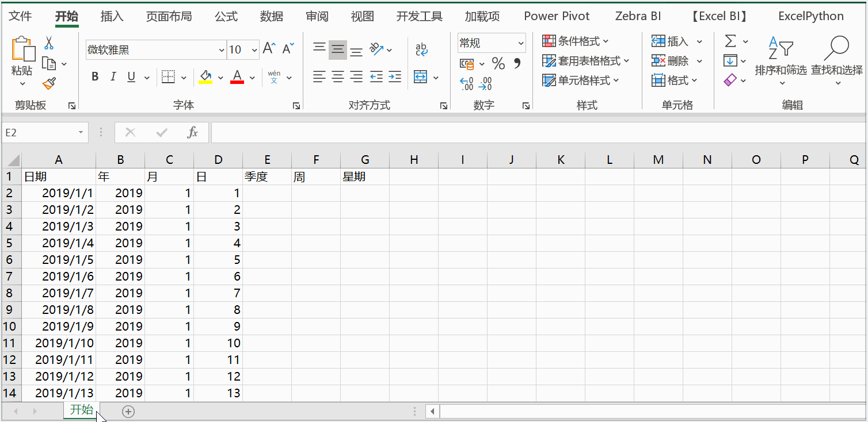Switch to Power Pivot tab

point(557,16)
